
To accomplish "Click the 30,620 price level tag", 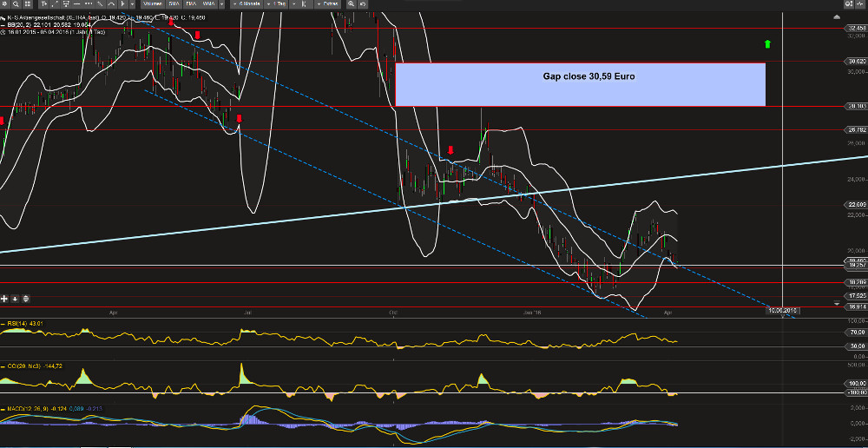I will coord(857,61).
